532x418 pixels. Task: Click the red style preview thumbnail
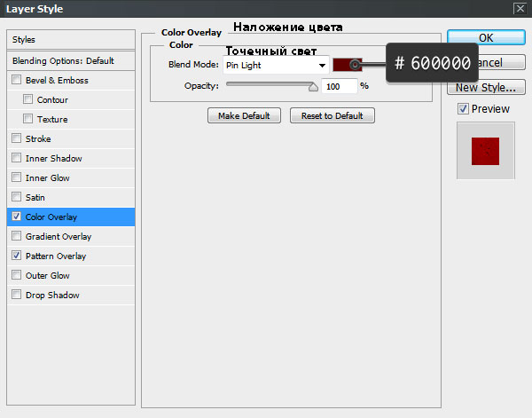(485, 151)
